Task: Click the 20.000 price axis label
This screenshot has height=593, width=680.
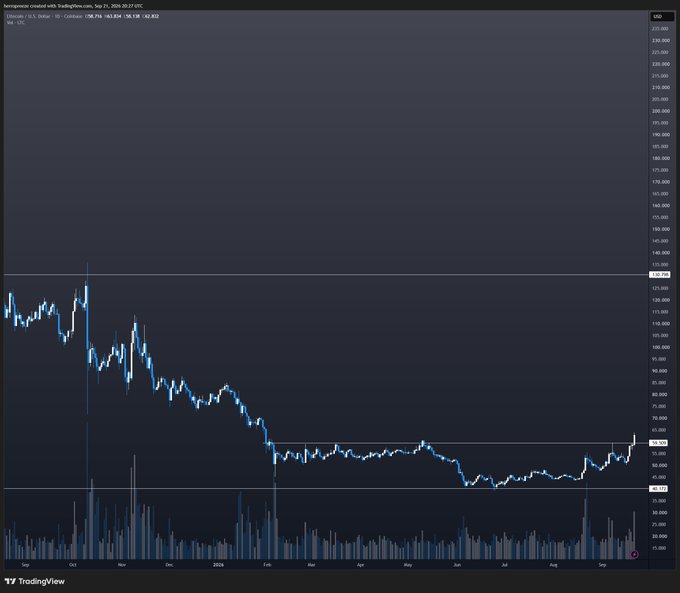Action: click(660, 536)
